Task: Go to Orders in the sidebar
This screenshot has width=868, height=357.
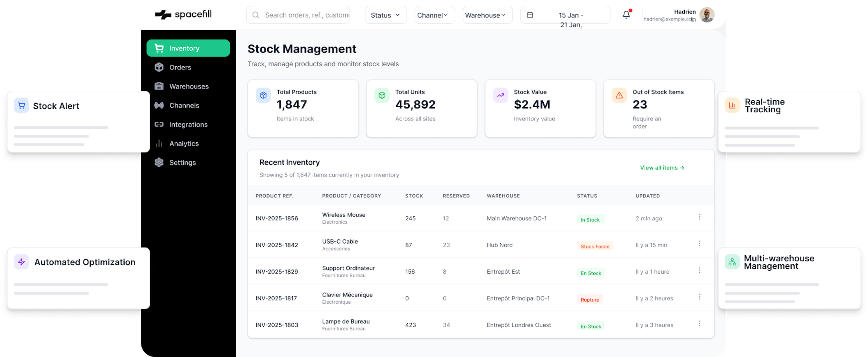Action: pos(180,67)
